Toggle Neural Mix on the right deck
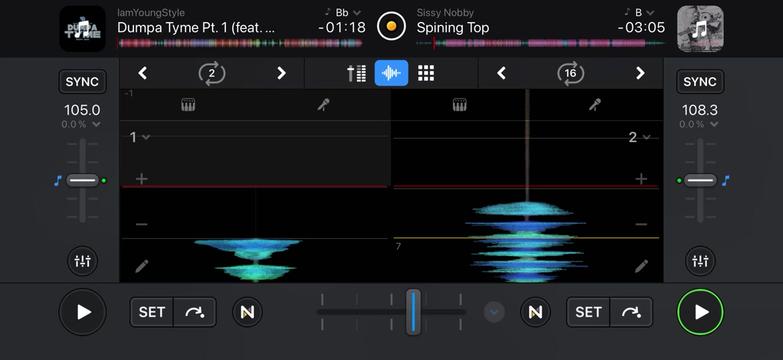This screenshot has width=783, height=360. click(535, 312)
